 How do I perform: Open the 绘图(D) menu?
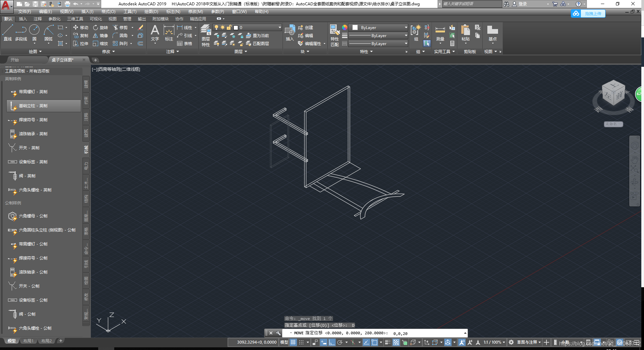(x=151, y=12)
